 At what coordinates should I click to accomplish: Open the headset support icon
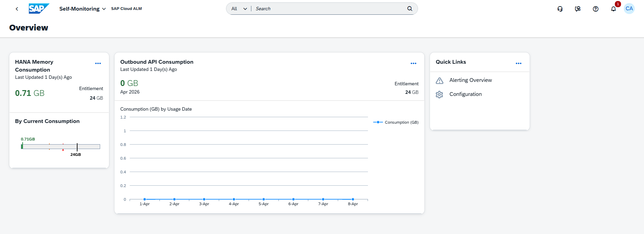pos(560,9)
